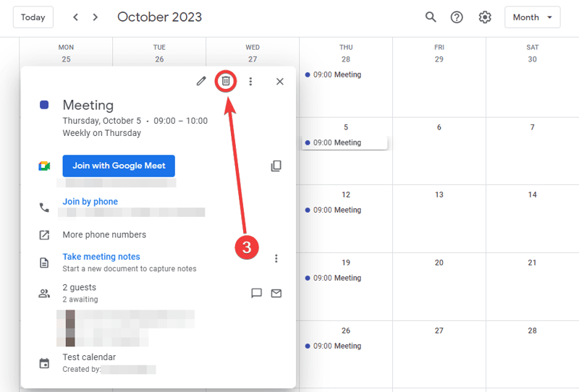Open the support help icon

pyautogui.click(x=457, y=17)
